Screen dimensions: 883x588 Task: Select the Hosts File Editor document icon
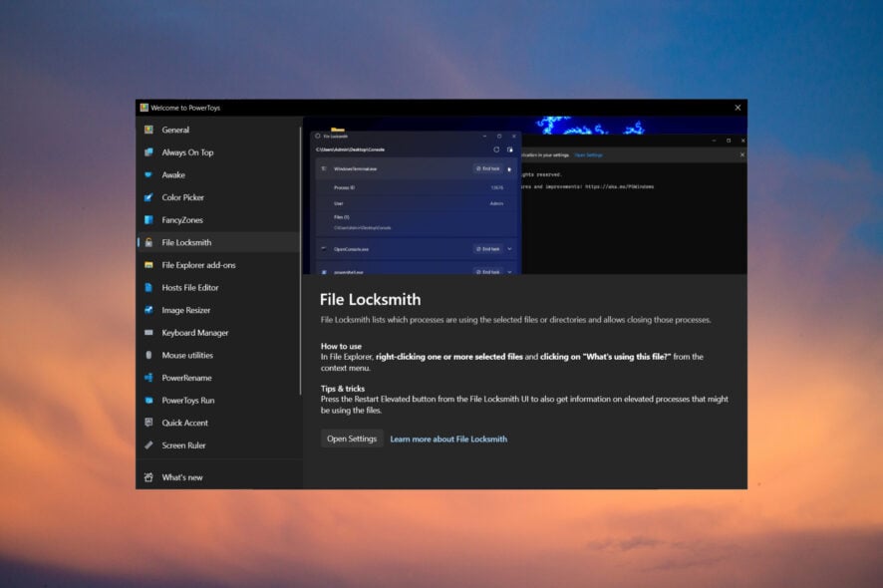pyautogui.click(x=148, y=287)
